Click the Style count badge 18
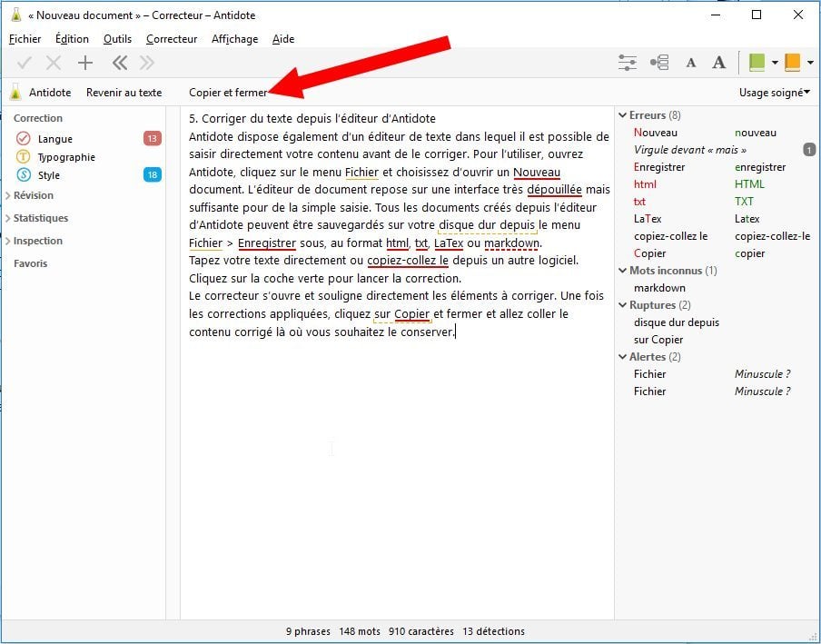Image resolution: width=821 pixels, height=644 pixels. coord(153,175)
